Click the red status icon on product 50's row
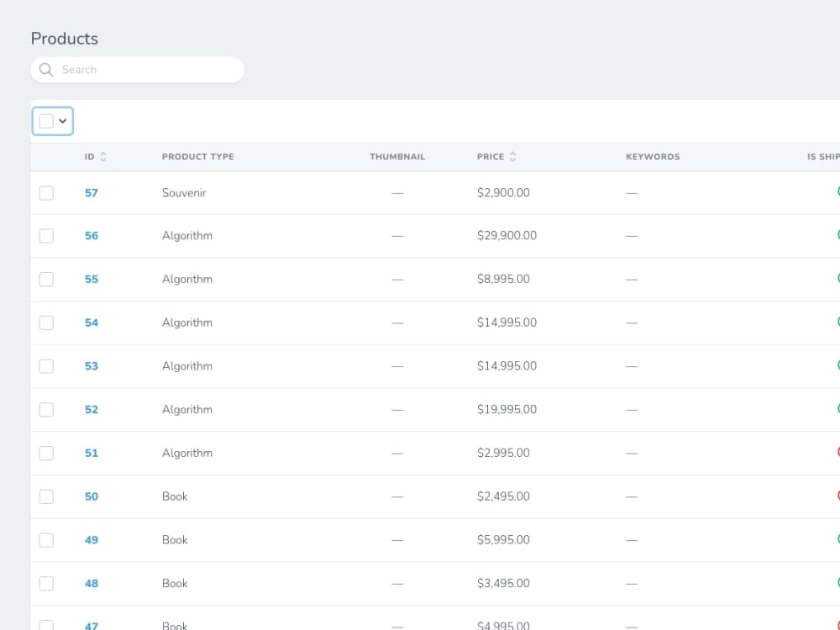The image size is (840, 630). click(837, 496)
